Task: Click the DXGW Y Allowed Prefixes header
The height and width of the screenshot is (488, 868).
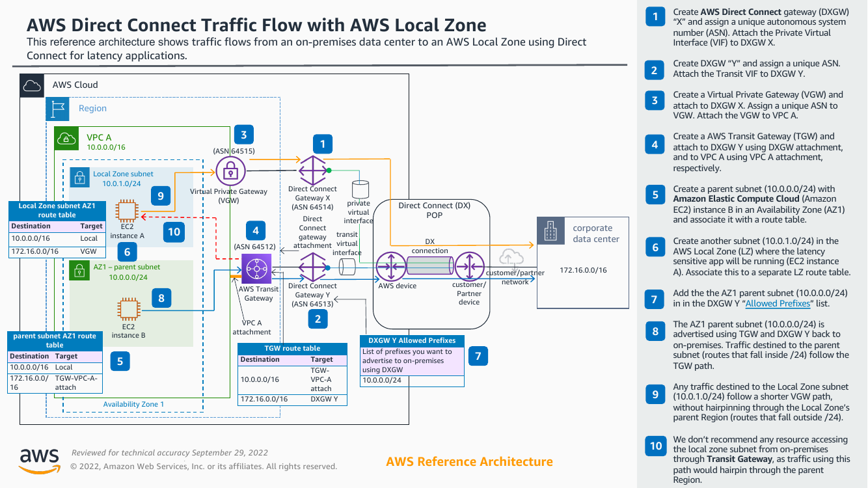Action: tap(413, 340)
